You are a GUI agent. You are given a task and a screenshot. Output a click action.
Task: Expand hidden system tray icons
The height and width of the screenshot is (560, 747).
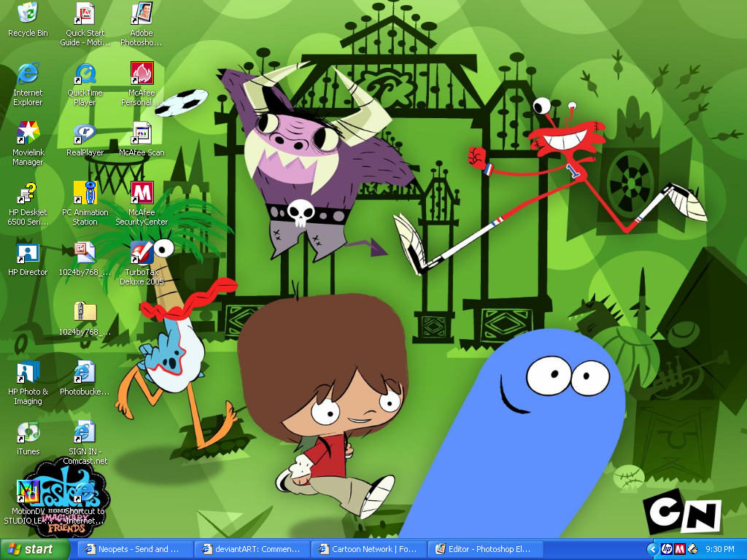[x=652, y=549]
